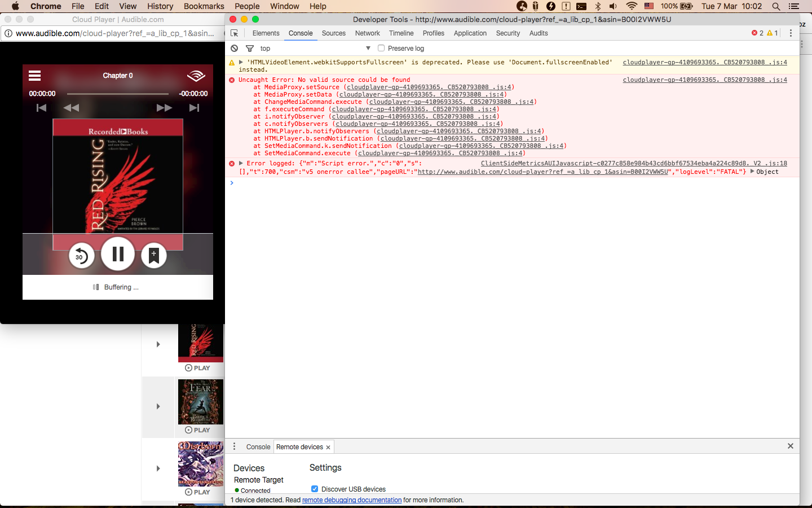Expand the 'Error logged' console entry

pyautogui.click(x=241, y=163)
